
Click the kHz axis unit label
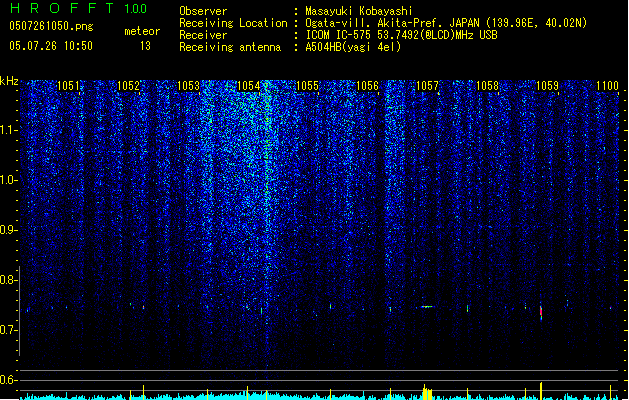click(9, 81)
